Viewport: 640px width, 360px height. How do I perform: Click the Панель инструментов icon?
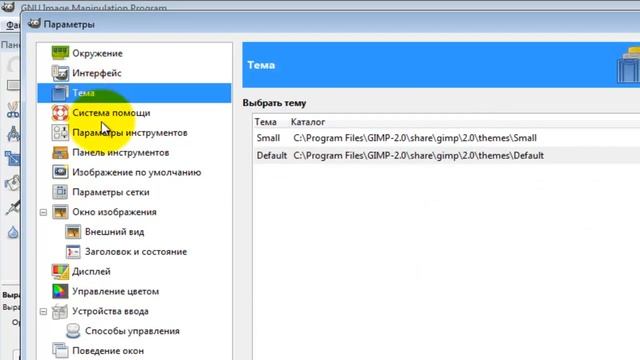tap(60, 153)
